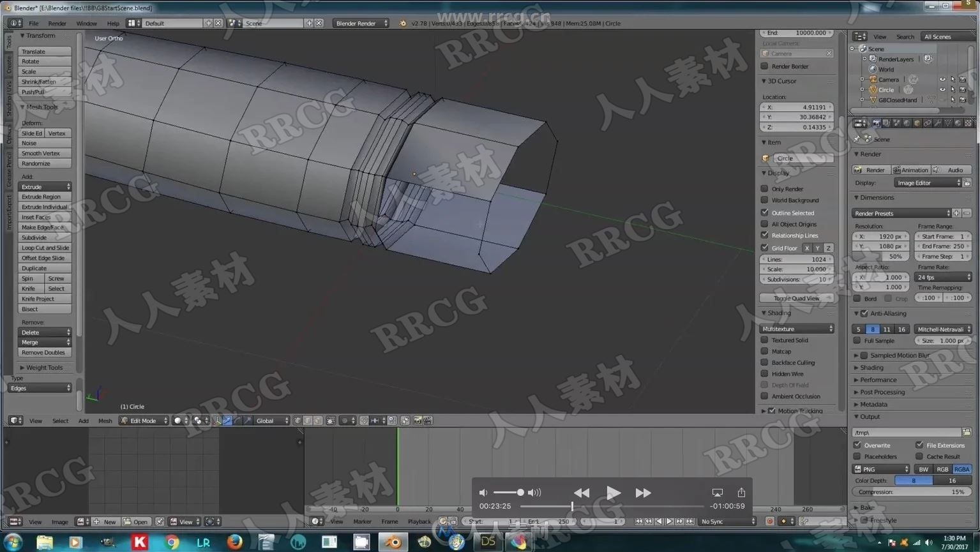Click the Toggle Quad View button
The image size is (980, 552).
click(797, 298)
